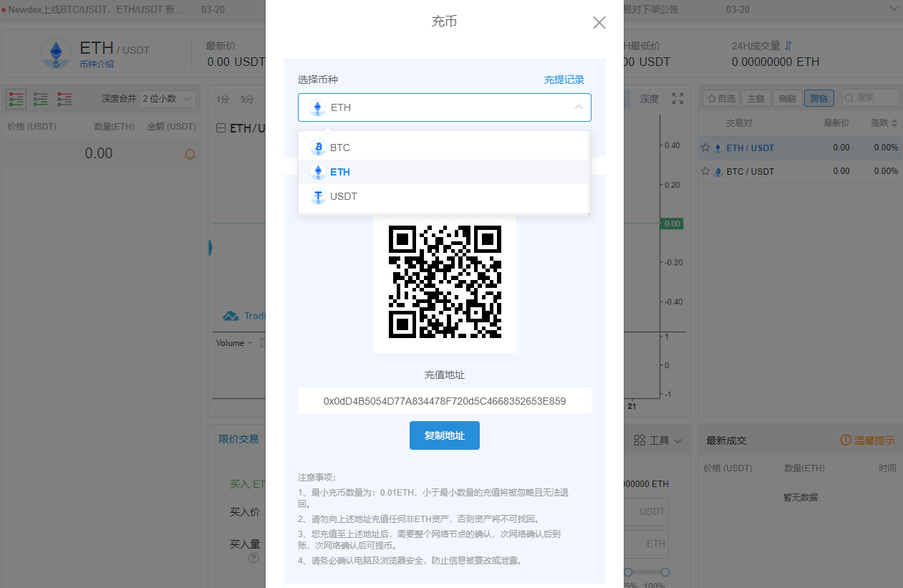This screenshot has width=903, height=588.
Task: Click the deposit QR code image
Action: [445, 281]
